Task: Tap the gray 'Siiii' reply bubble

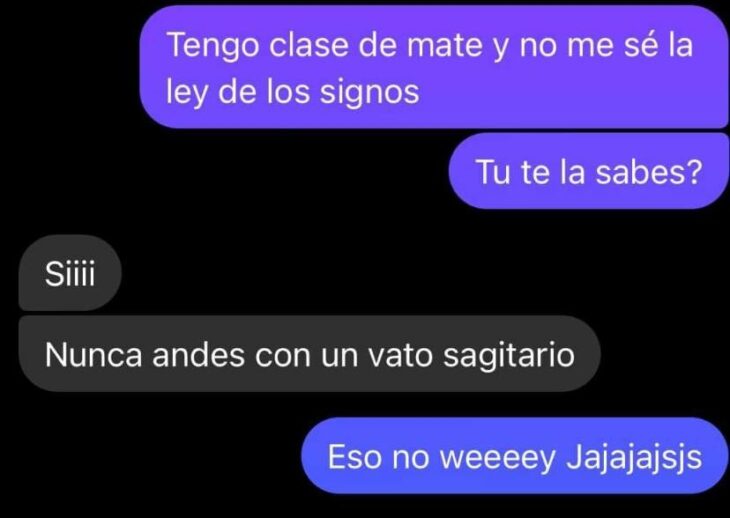Action: point(70,273)
